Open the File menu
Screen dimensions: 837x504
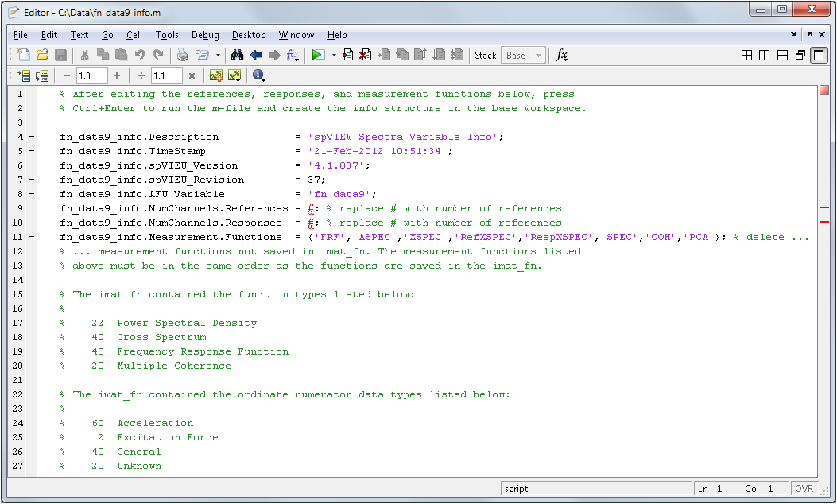click(21, 35)
